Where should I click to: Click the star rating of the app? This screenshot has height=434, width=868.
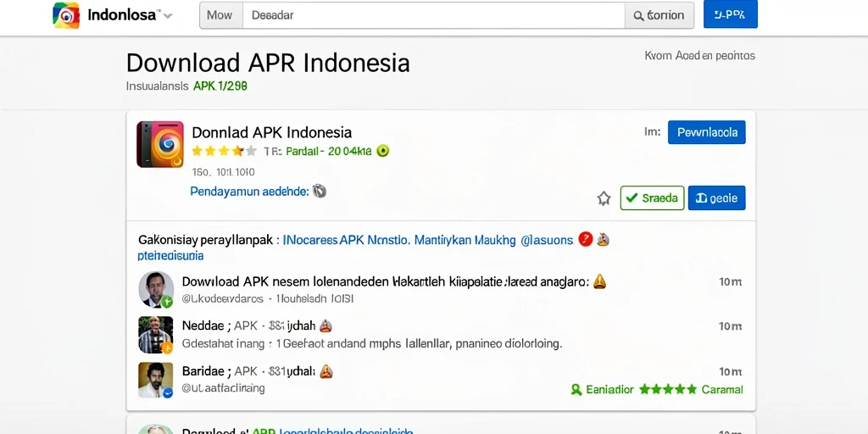click(x=224, y=151)
